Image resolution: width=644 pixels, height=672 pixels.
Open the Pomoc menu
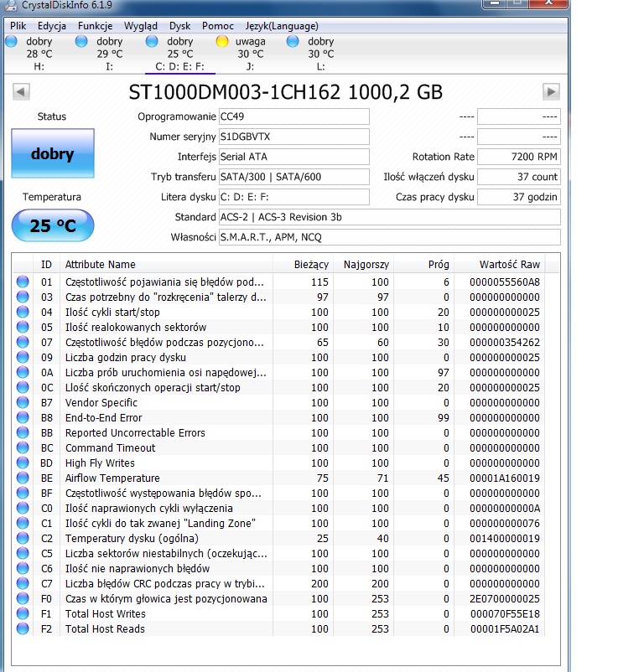pos(218,26)
